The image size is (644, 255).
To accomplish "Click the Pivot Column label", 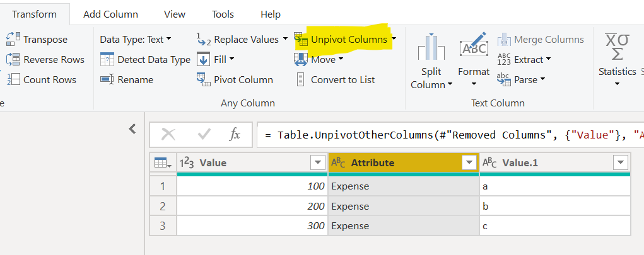I will pos(243,79).
